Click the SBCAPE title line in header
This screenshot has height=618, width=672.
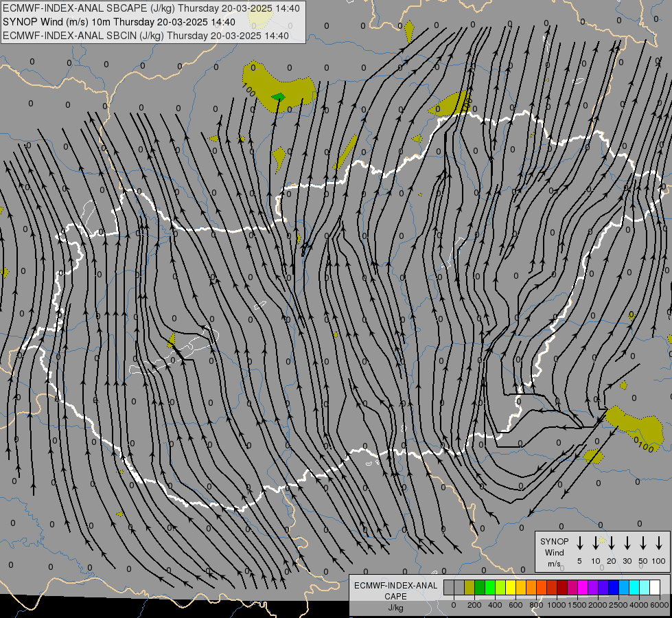[151, 8]
